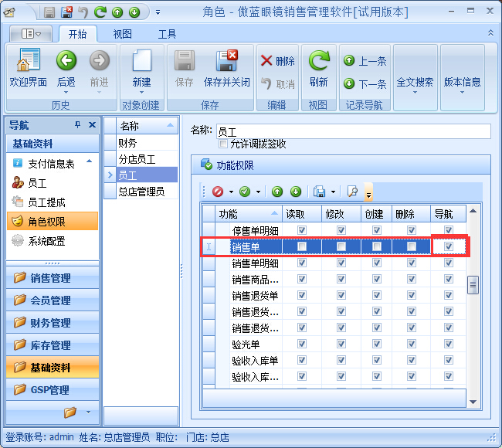Click the print icon in permissions toolbar
502x448 pixels.
(320, 192)
